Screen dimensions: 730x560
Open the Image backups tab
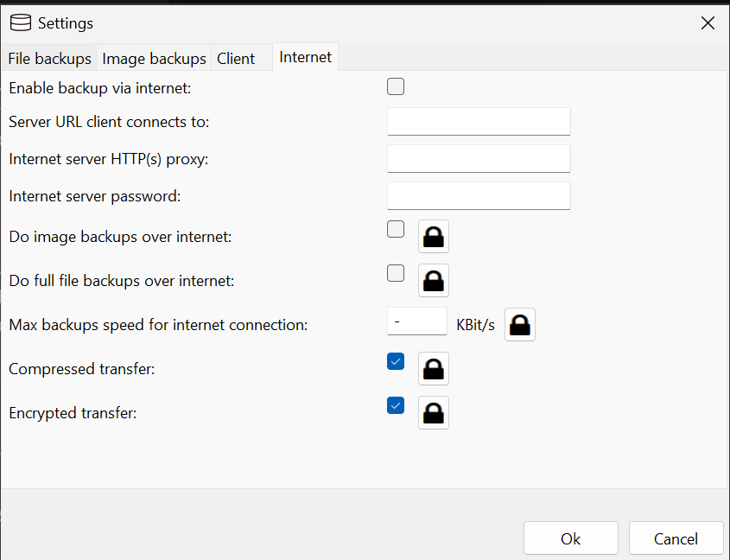(154, 58)
